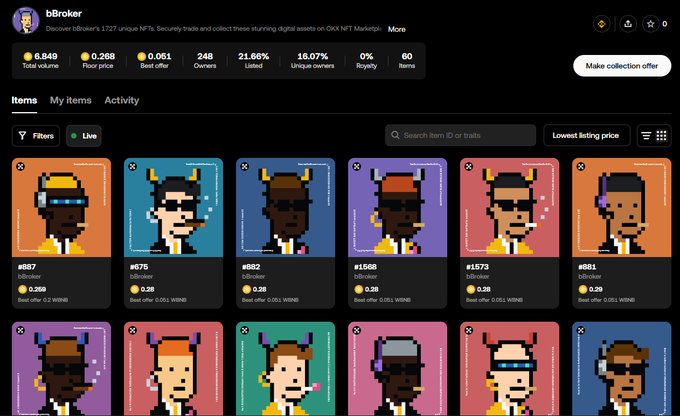Click the #1573 item title
Viewport: 680px width, 416px height.
pos(477,267)
